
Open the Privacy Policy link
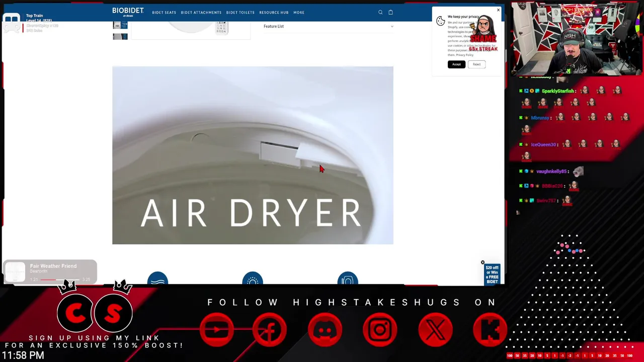click(464, 55)
